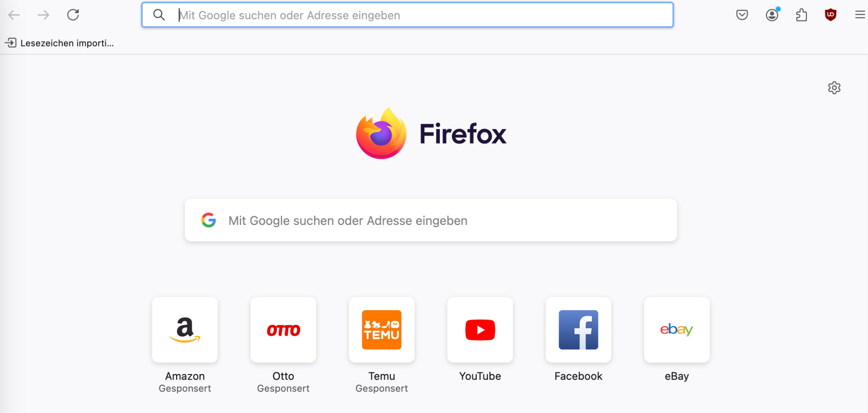Click "Lesezeichen importieren" in the bookmarks toolbar
The height and width of the screenshot is (413, 868).
(59, 43)
